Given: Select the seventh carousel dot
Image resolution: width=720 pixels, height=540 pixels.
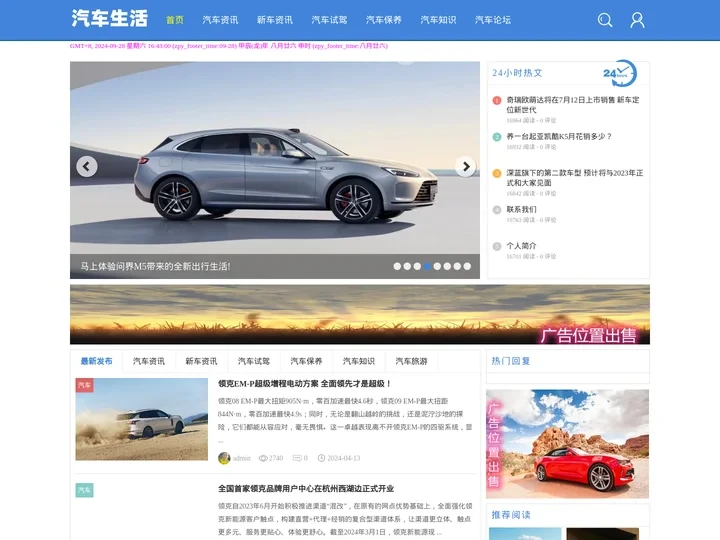Looking at the screenshot, I should 457,266.
